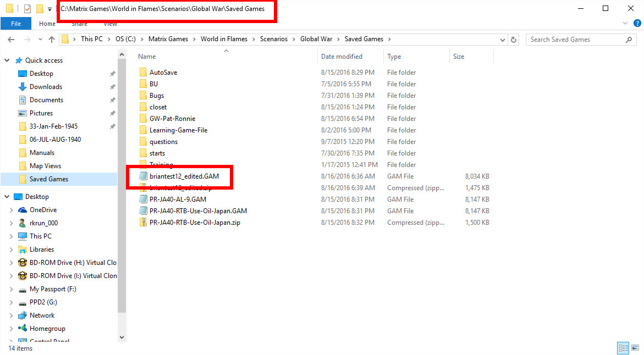Select briantest12_edited.GAM file

[x=184, y=176]
